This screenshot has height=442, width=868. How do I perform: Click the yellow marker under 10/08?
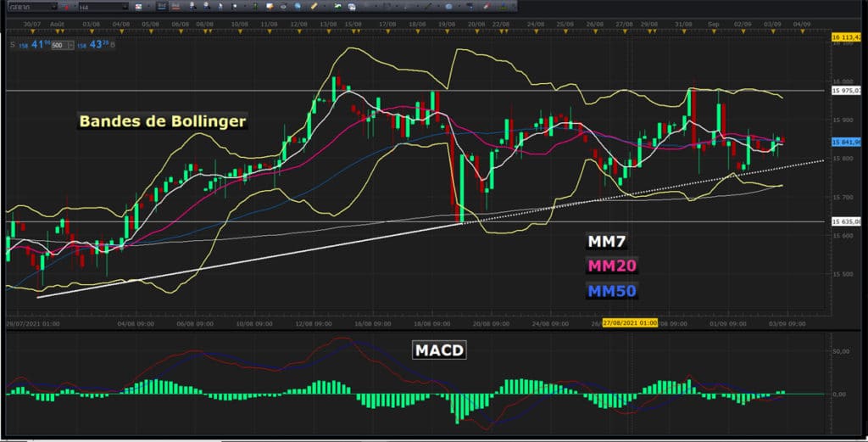[240, 31]
